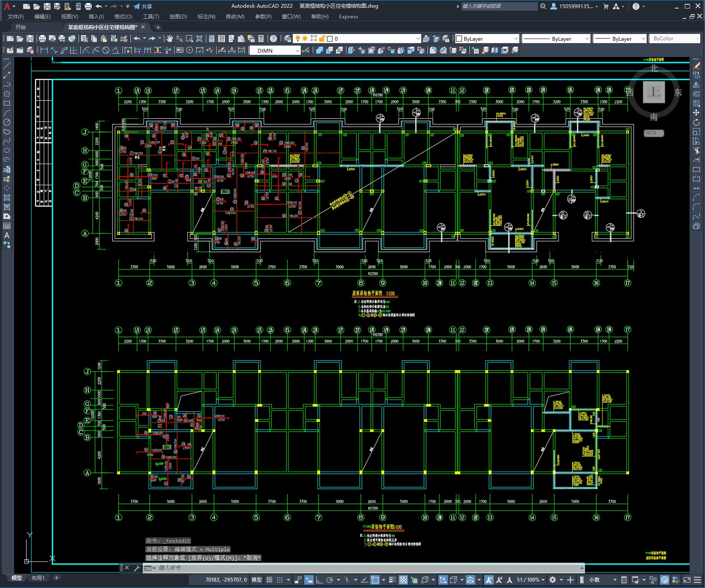Select the Erase tool in modify toolbar
Screen dimensions: 705x588
coord(696,66)
